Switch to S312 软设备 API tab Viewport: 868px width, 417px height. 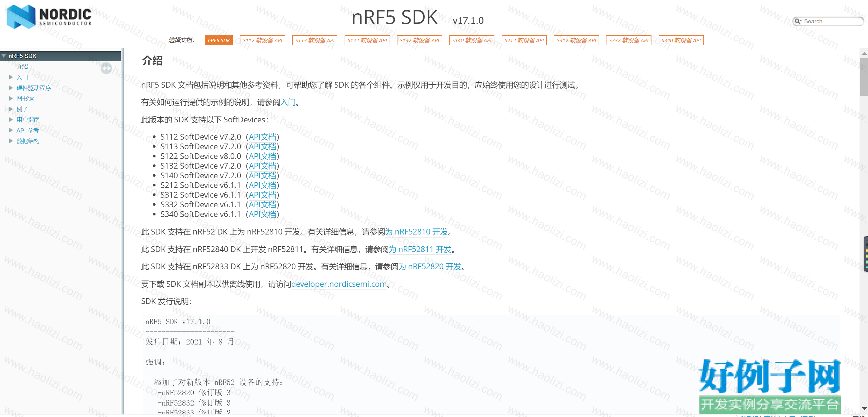pyautogui.click(x=576, y=40)
